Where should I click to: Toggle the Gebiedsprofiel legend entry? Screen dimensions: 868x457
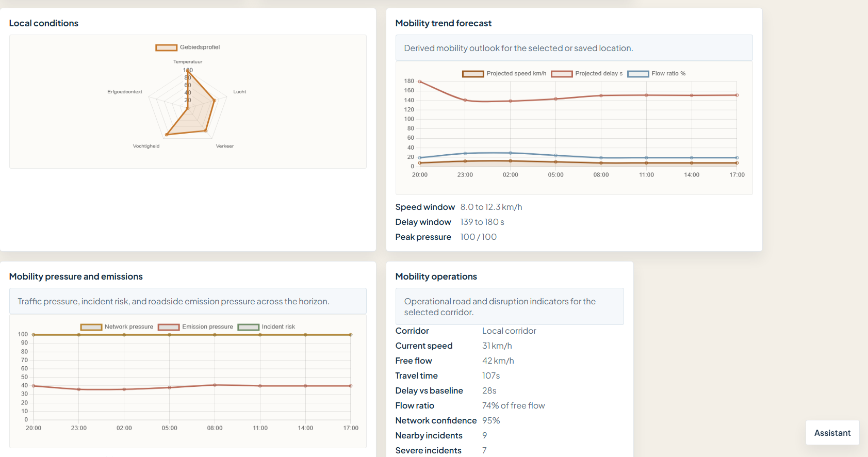pos(188,47)
